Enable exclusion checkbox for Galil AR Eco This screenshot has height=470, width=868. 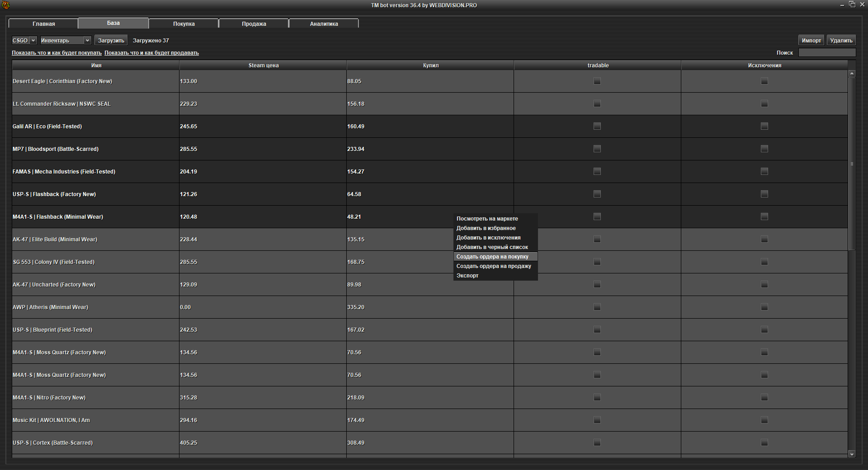click(x=764, y=127)
